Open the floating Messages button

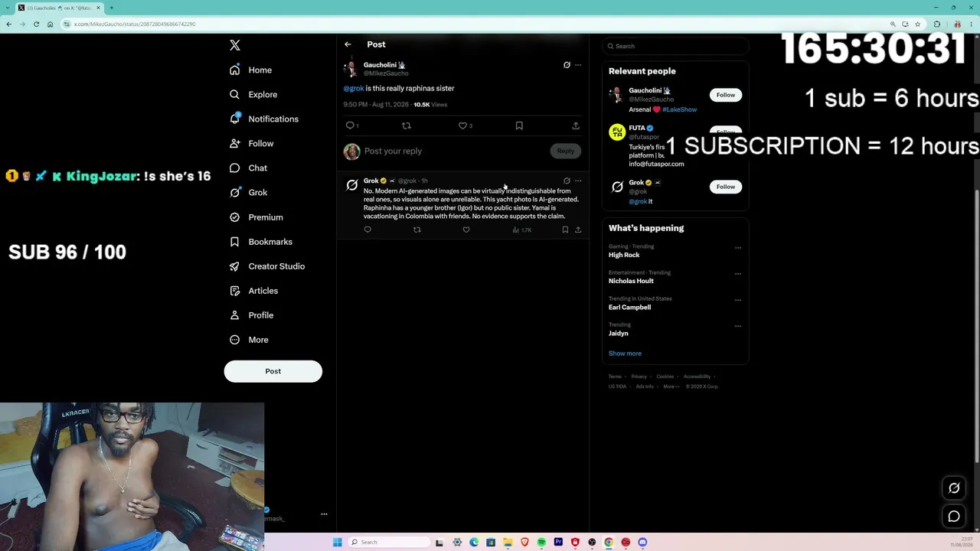(954, 517)
